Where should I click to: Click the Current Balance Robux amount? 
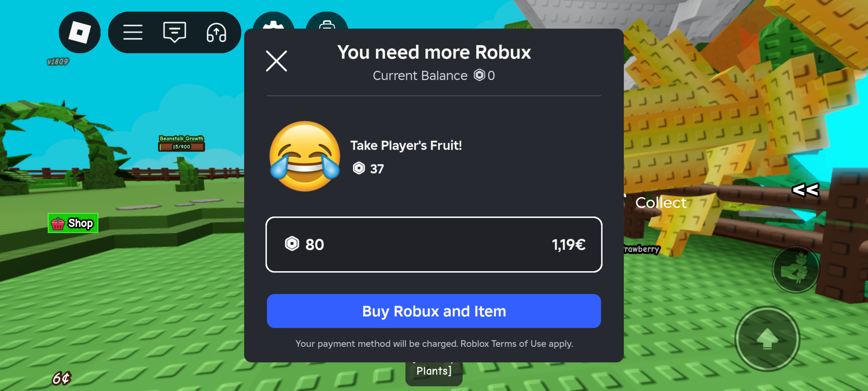pos(485,75)
